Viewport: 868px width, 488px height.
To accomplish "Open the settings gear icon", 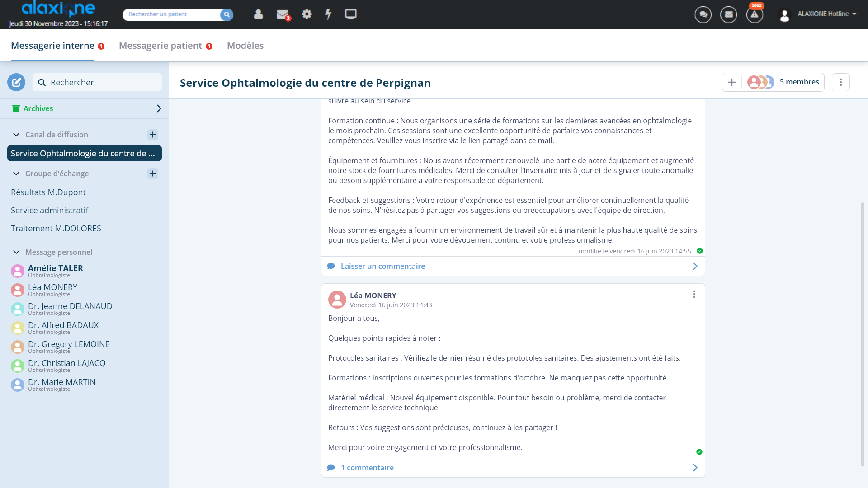I will [x=307, y=14].
